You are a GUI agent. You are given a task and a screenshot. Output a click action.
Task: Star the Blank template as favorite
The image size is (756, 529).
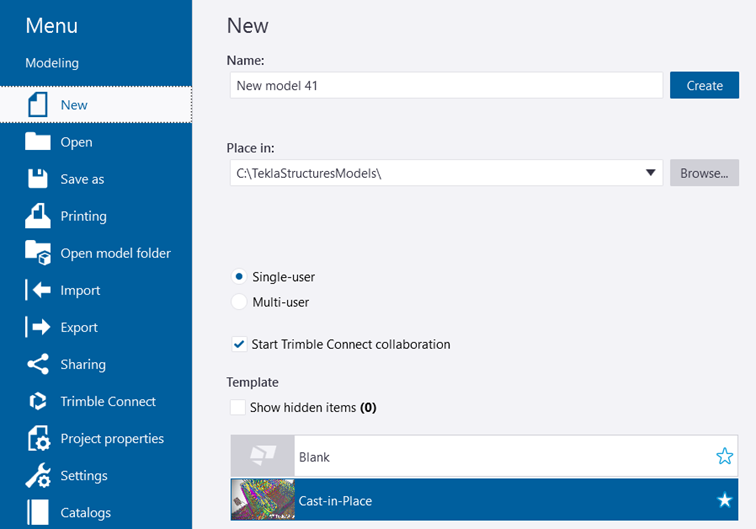point(724,457)
